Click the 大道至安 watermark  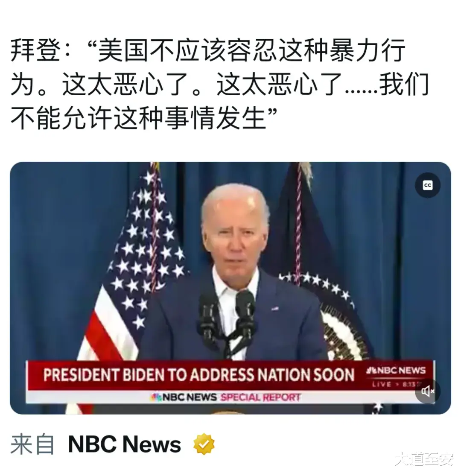424,460
